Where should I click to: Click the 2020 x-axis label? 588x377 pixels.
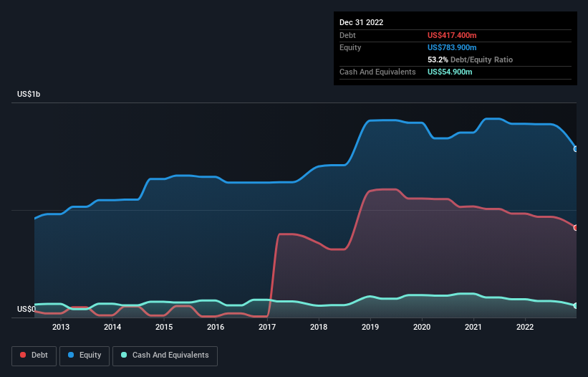[x=422, y=327]
